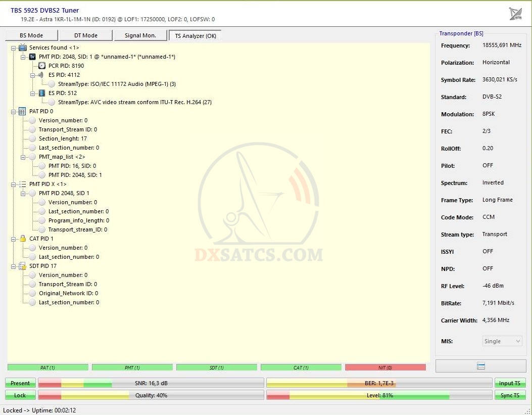
Task: Click the CAT PID 1 padlock icon
Action: (x=22, y=239)
